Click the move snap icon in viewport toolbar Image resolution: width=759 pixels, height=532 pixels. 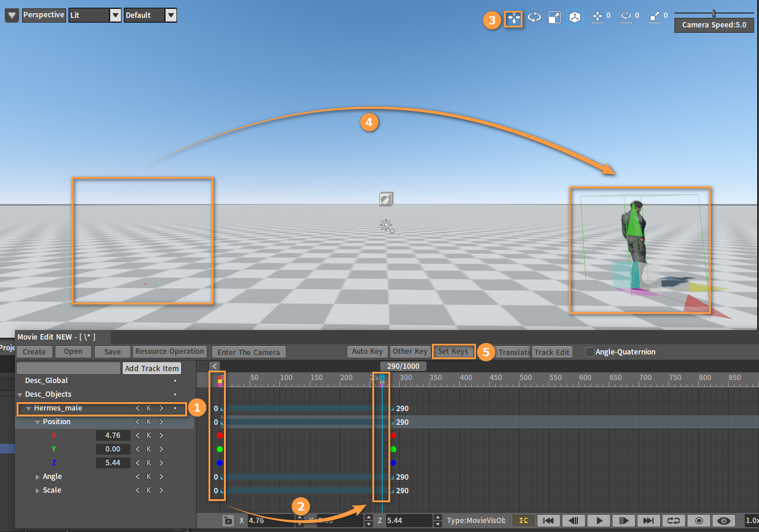click(x=598, y=17)
